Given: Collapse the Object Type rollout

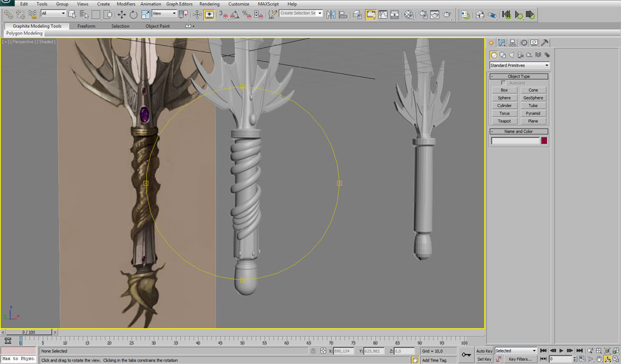Looking at the screenshot, I should (x=519, y=76).
